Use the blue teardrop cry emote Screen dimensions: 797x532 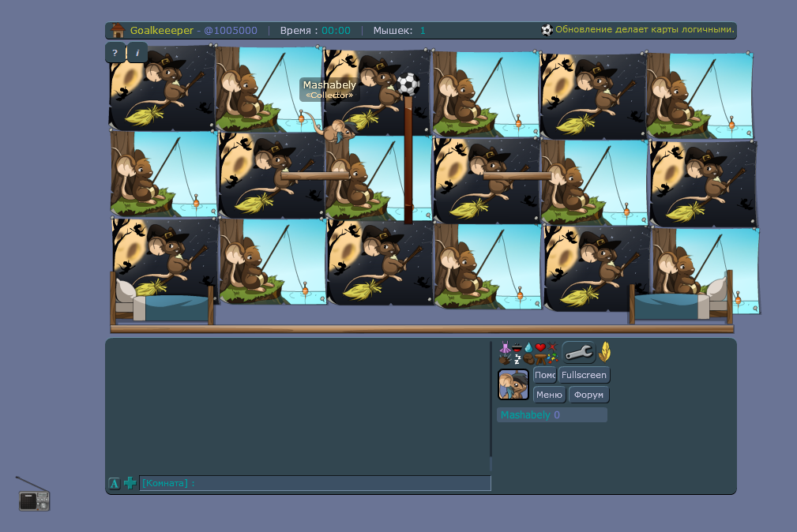click(x=528, y=347)
